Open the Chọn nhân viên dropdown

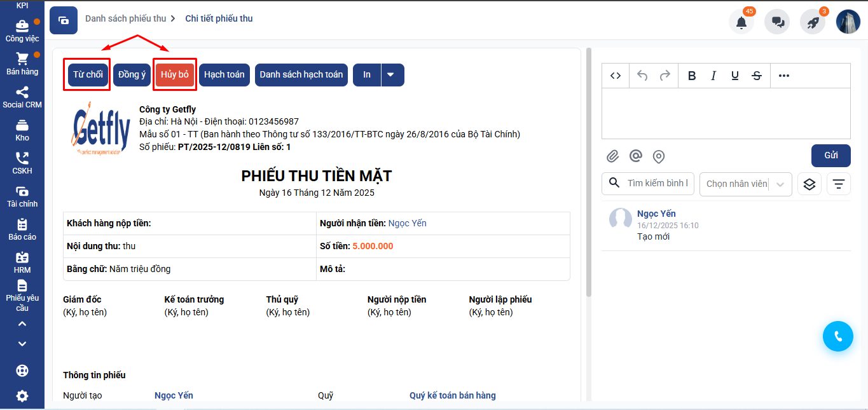(x=745, y=184)
